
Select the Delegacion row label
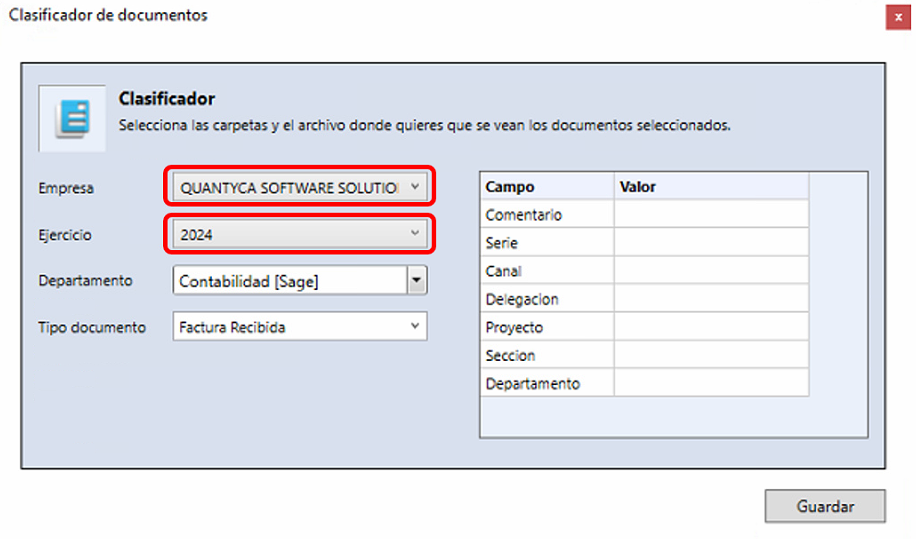click(x=547, y=299)
